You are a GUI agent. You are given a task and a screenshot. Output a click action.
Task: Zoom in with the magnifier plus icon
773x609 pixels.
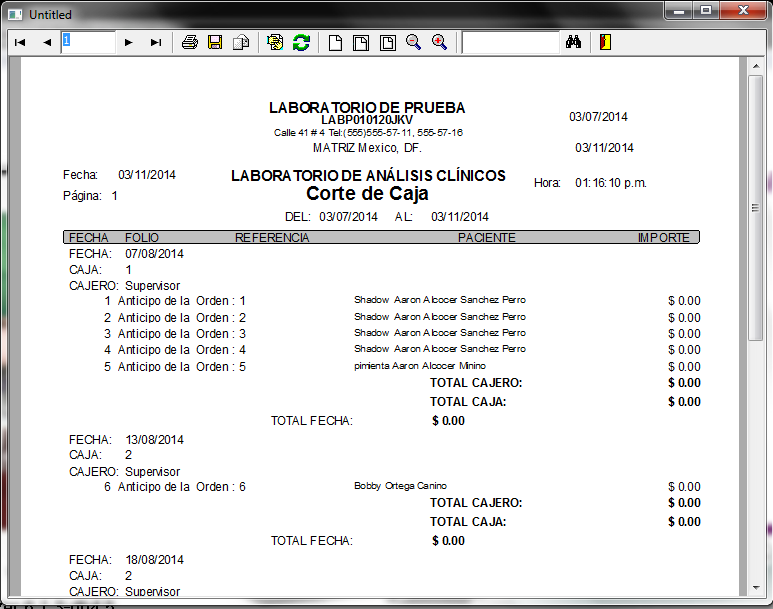tap(439, 42)
